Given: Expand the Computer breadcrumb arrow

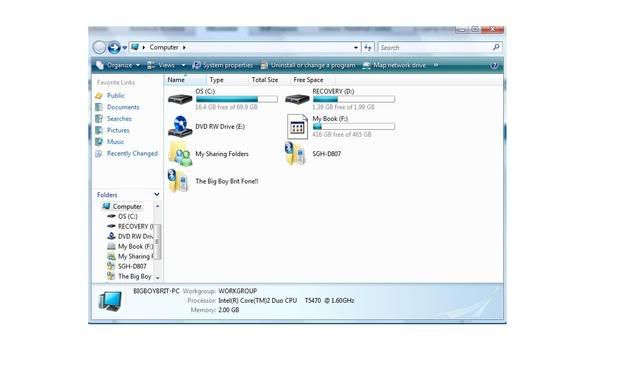Looking at the screenshot, I should pyautogui.click(x=184, y=47).
